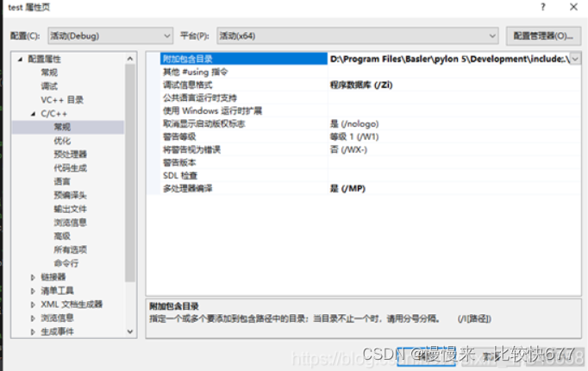This screenshot has width=588, height=371.
Task: Click the tree scrollbar down arrow
Action: pyautogui.click(x=129, y=331)
